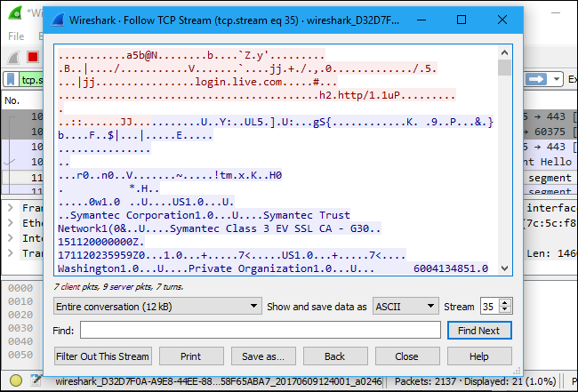Click the Symantec Class 3 EV SSL CA line
The height and width of the screenshot is (392, 578).
219,228
